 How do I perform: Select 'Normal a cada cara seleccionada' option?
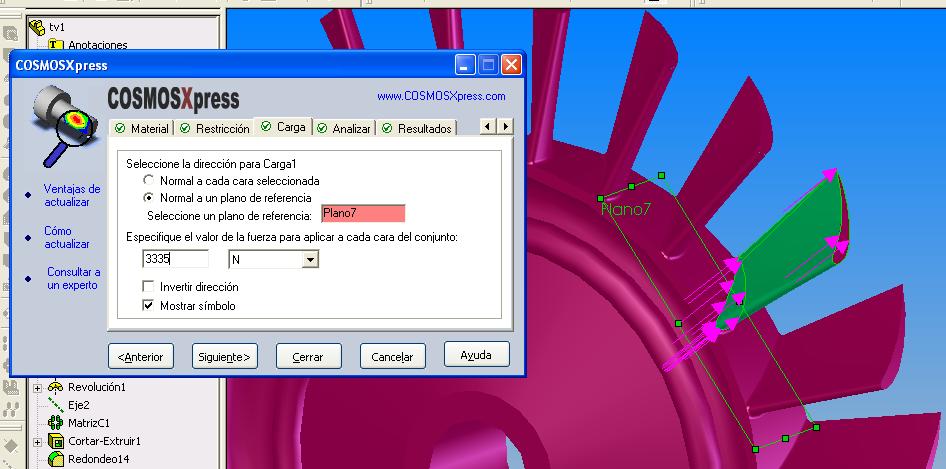click(x=149, y=181)
